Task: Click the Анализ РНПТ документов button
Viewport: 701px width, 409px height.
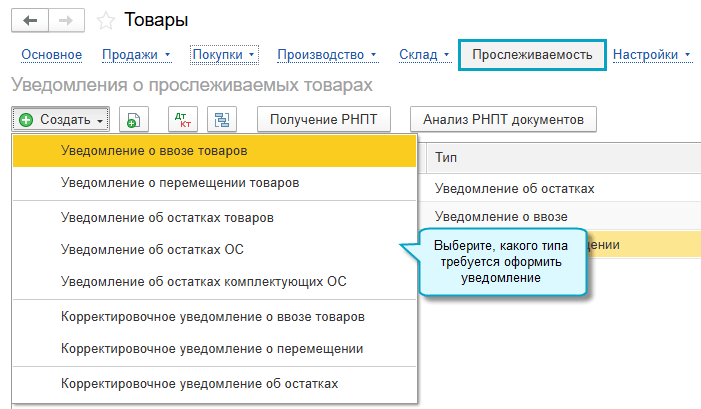Action: click(503, 119)
